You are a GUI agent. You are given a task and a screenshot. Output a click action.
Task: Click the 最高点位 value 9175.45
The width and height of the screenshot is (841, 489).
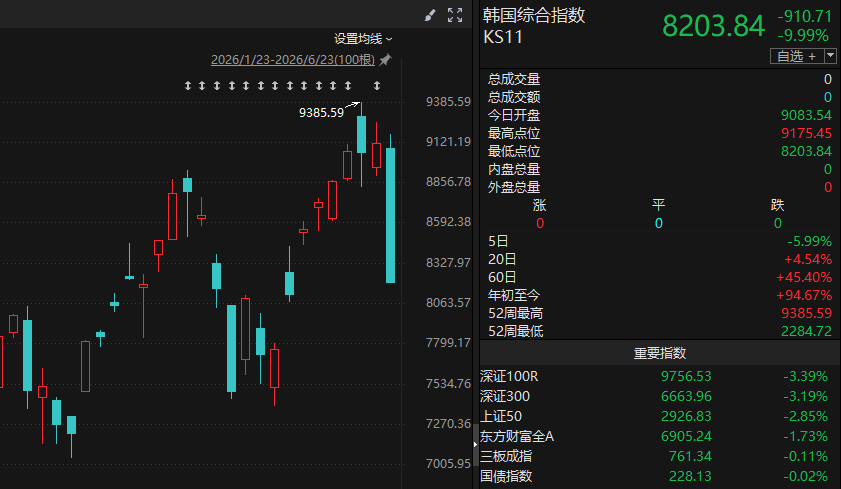[x=806, y=133]
